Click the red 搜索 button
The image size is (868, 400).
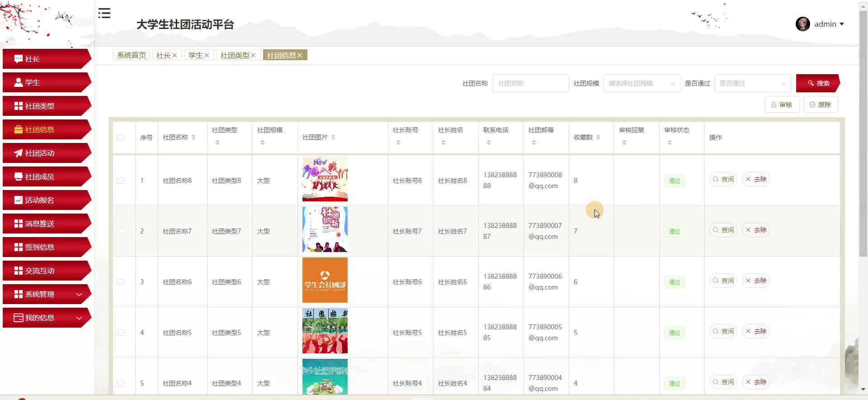click(x=818, y=83)
